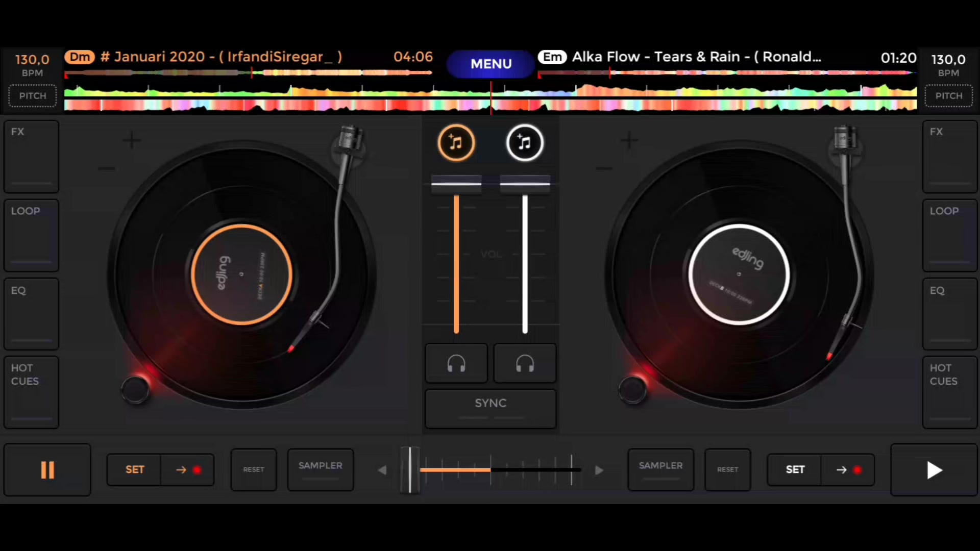The image size is (980, 551).
Task: Click the white right volume fader
Action: tap(525, 184)
